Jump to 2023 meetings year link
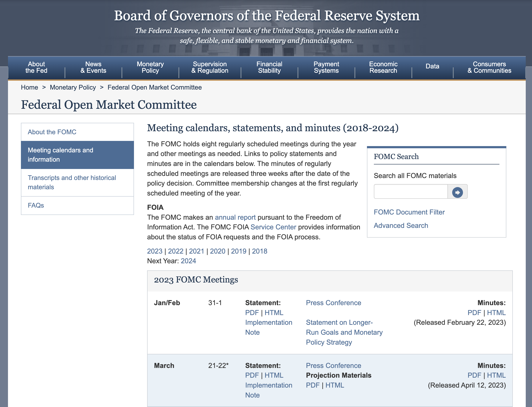 pyautogui.click(x=155, y=251)
